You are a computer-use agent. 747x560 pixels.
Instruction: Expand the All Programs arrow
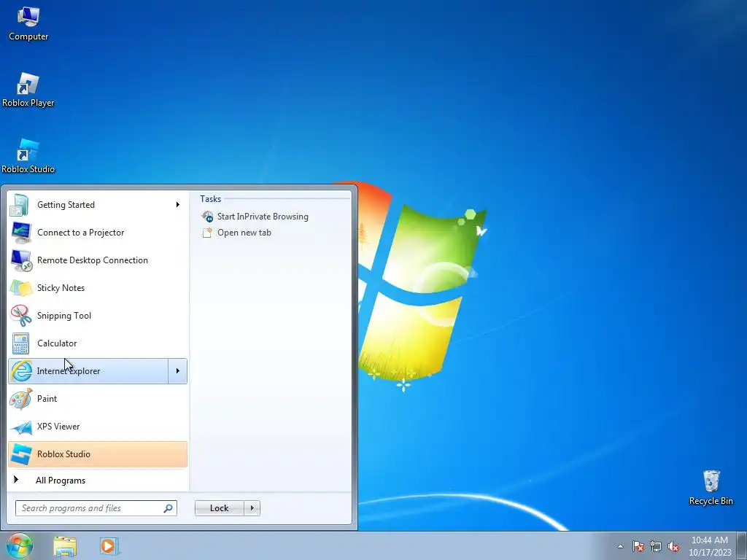[16, 480]
